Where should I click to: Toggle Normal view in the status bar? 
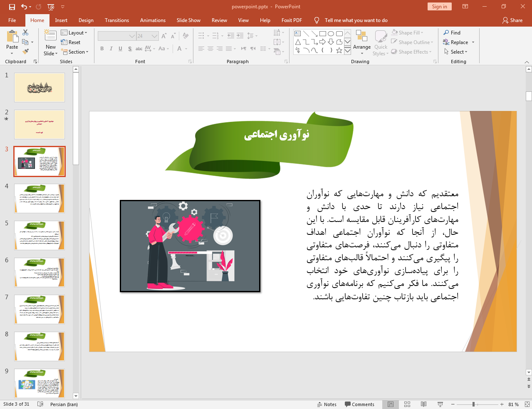point(391,404)
